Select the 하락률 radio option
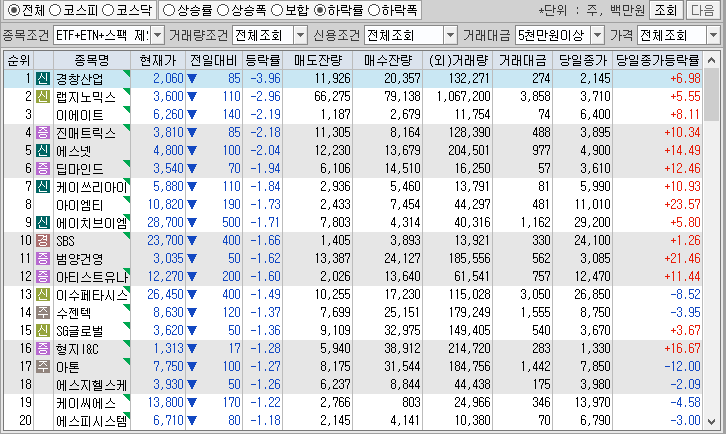 pos(319,10)
